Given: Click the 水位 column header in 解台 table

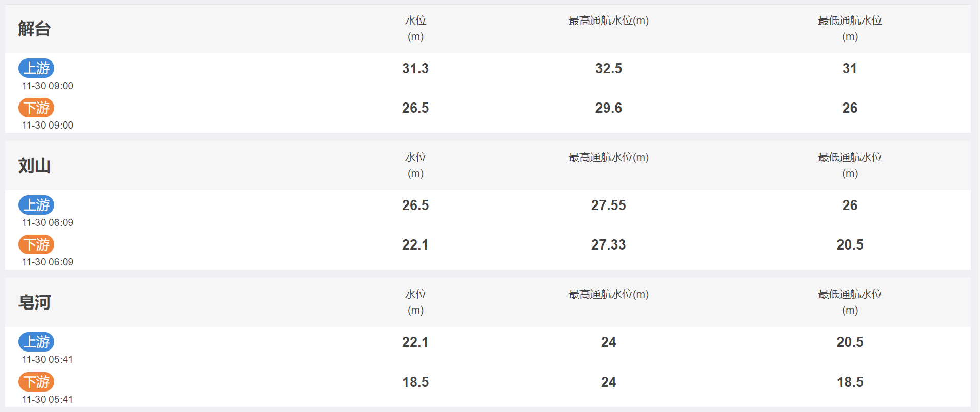Looking at the screenshot, I should click(x=415, y=28).
